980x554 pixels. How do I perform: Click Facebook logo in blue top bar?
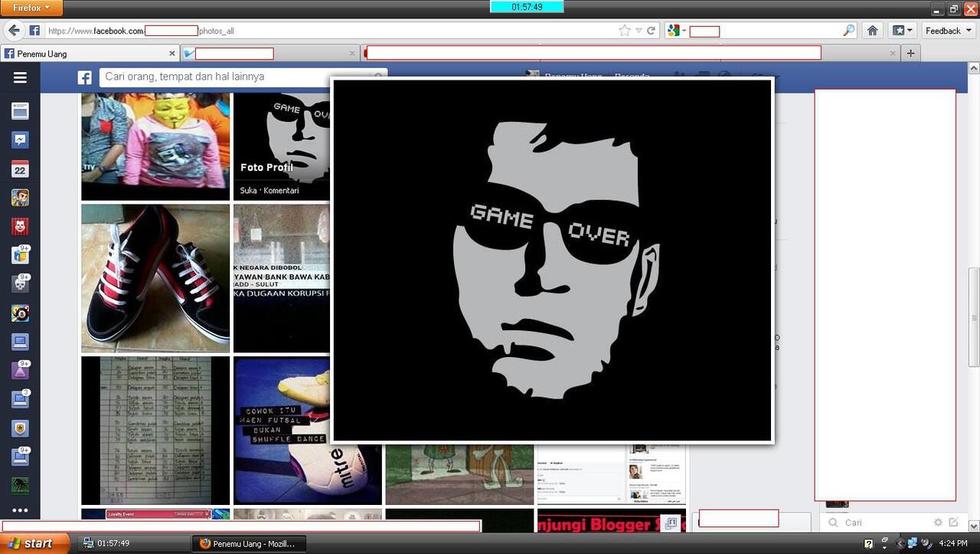84,77
